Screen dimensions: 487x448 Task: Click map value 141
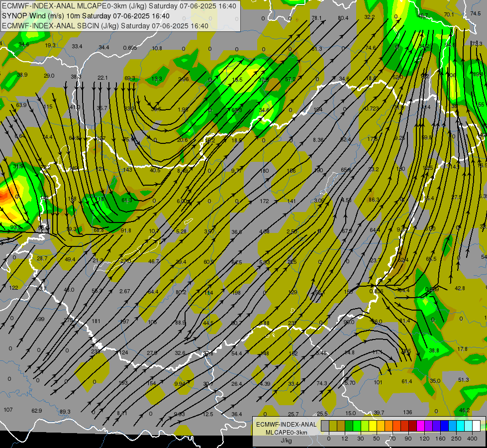click(x=292, y=201)
